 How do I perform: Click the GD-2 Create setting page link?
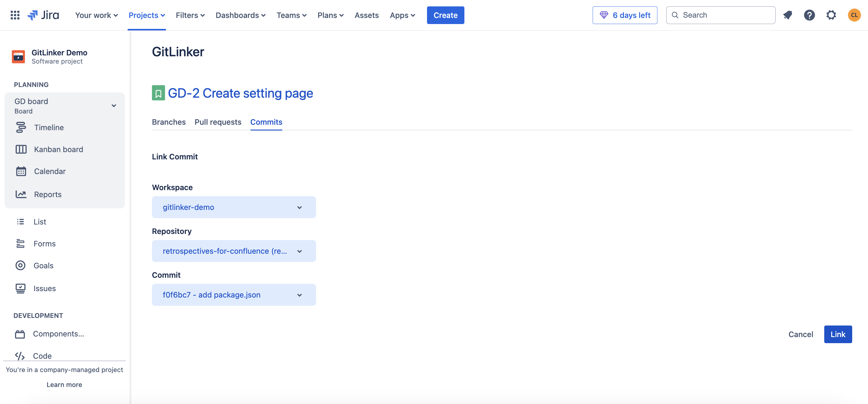tap(240, 93)
